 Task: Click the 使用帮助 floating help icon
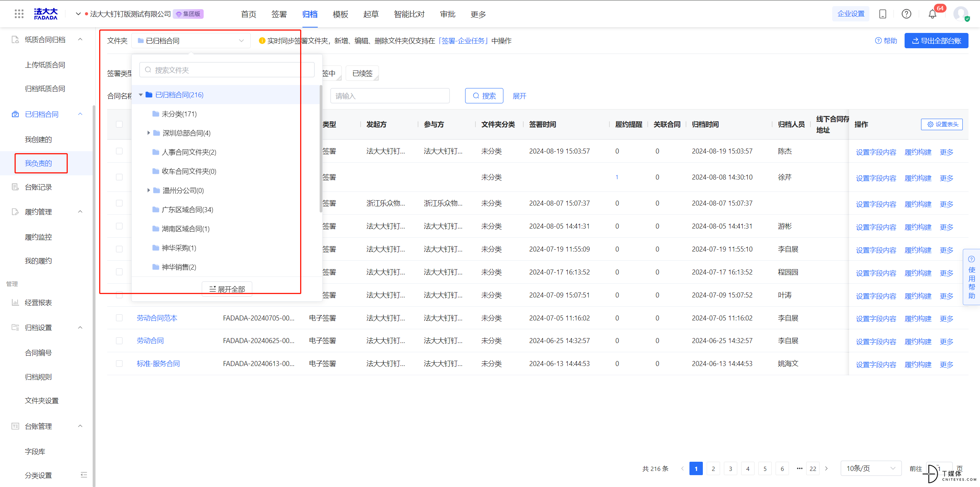(972, 259)
